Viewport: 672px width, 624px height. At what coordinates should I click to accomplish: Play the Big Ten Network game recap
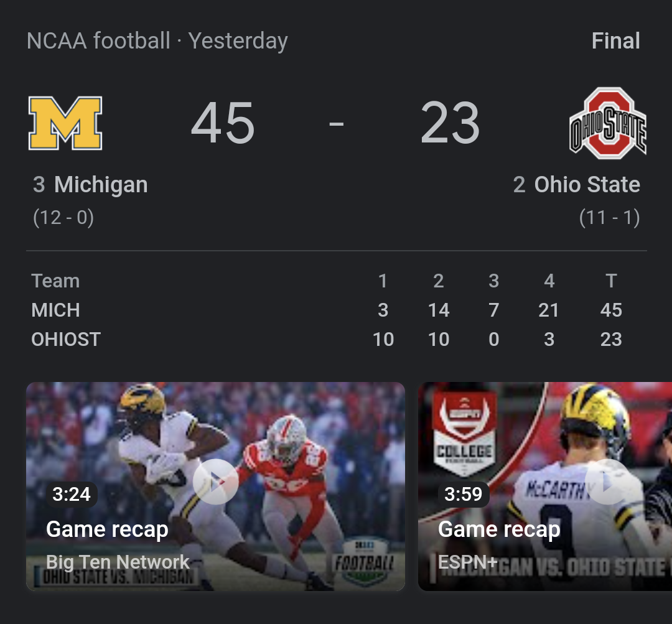point(215,482)
